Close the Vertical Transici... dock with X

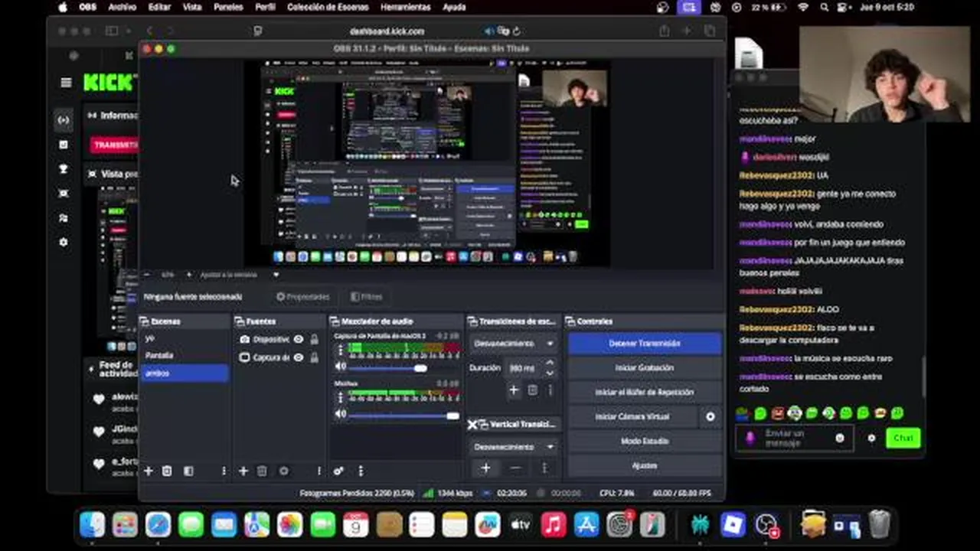(x=472, y=424)
